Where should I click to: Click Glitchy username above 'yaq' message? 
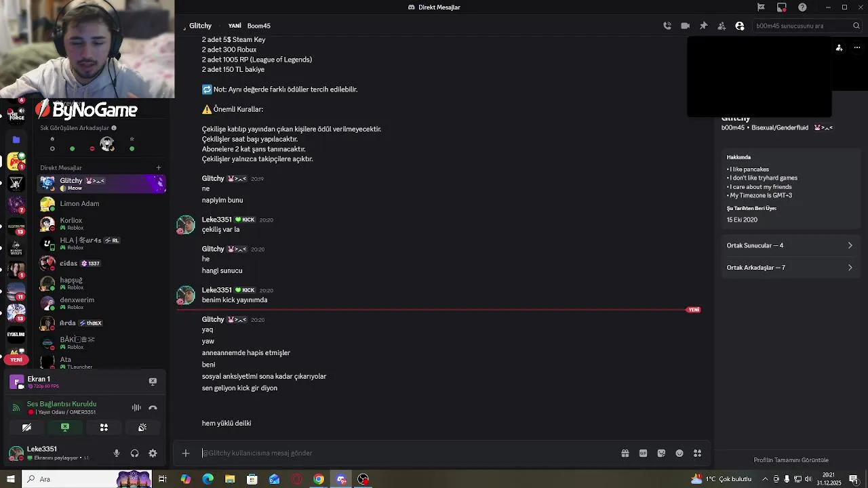(213, 319)
